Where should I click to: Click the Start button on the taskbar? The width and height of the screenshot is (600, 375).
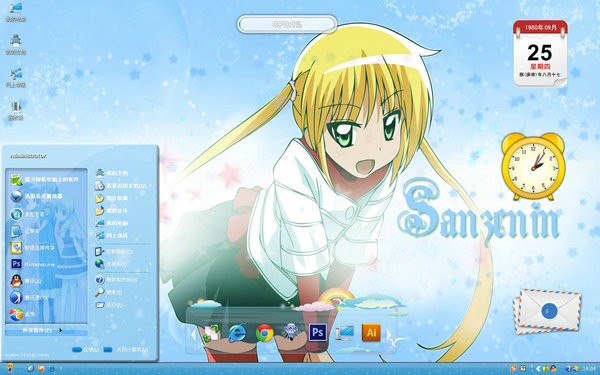[10, 368]
